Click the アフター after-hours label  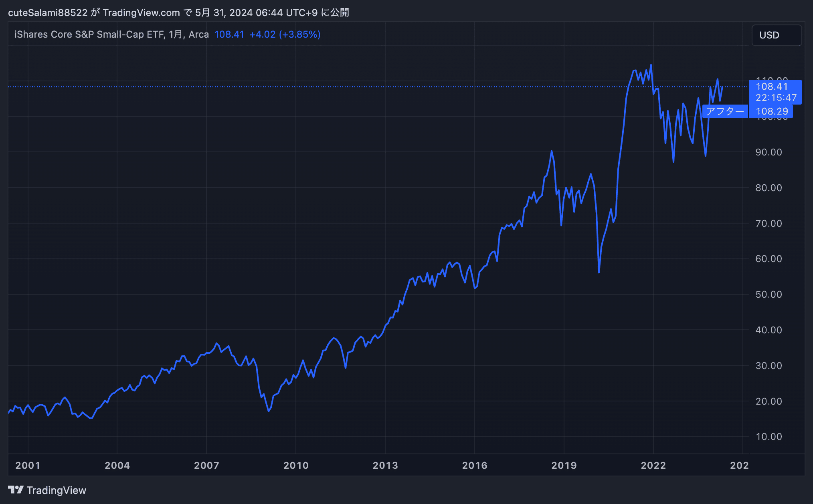pos(725,111)
